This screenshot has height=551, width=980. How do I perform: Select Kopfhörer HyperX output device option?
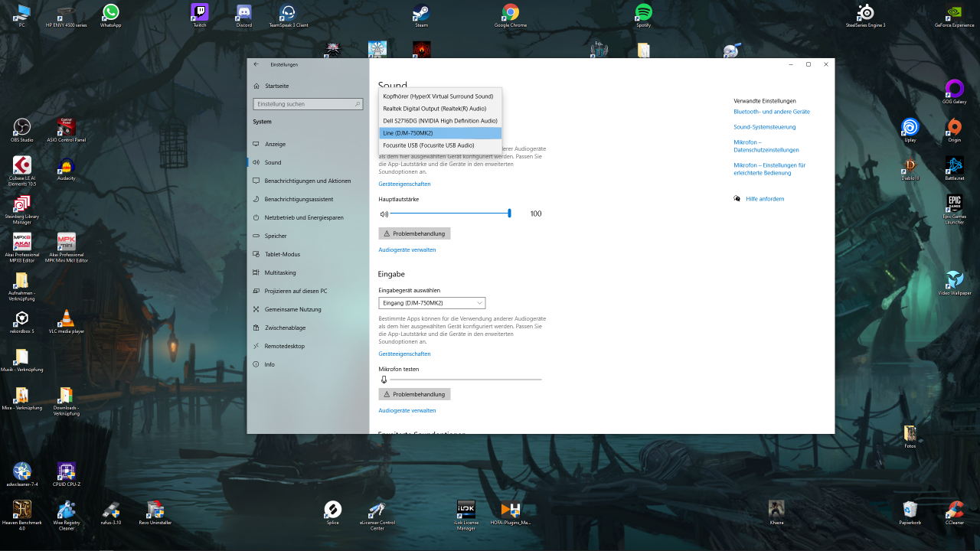click(x=440, y=96)
